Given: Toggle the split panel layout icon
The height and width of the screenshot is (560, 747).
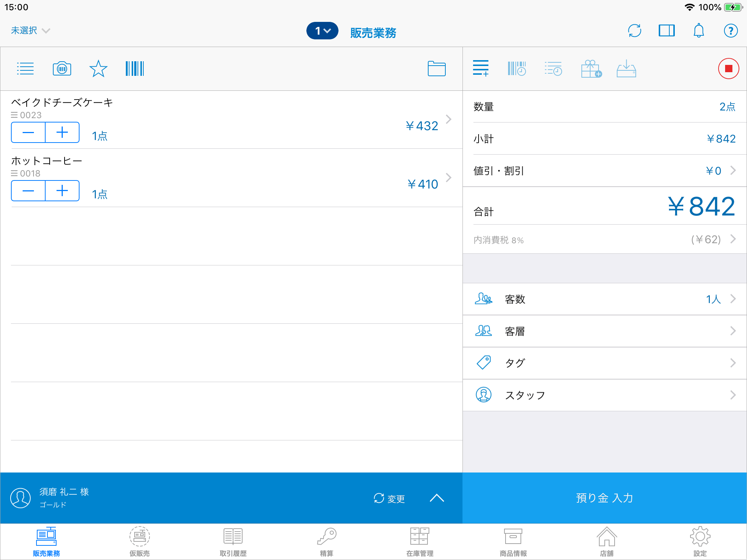Looking at the screenshot, I should (666, 31).
